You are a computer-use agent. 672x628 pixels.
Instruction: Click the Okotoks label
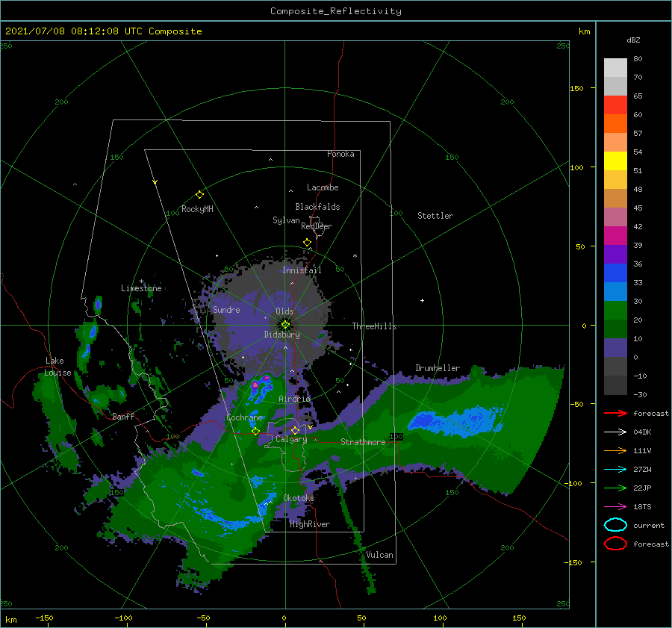point(299,498)
